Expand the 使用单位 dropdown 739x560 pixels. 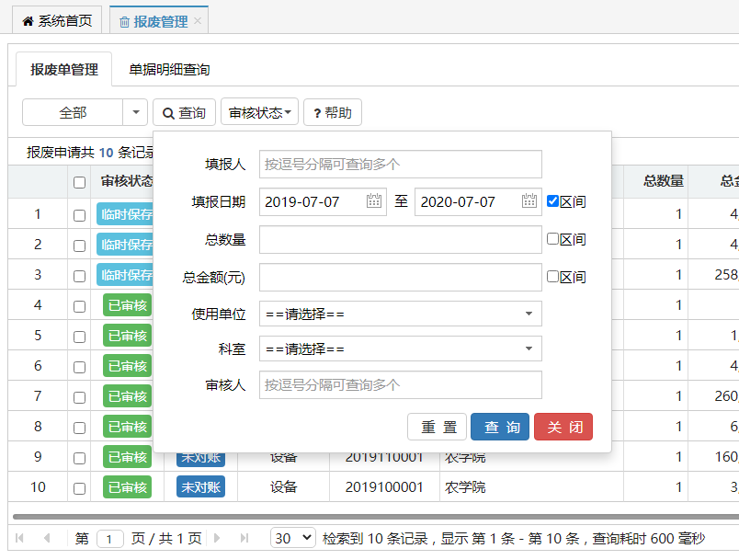[400, 314]
